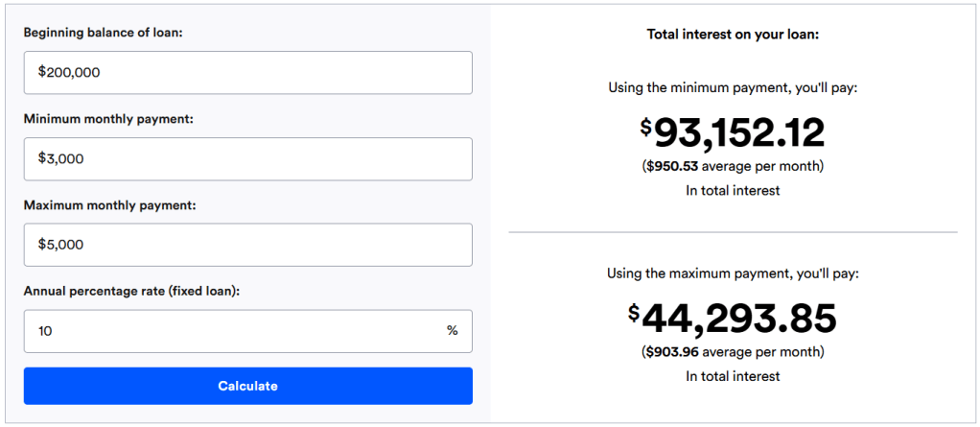Click the 'Annual percentage rate (fixed loan):' label

[131, 291]
